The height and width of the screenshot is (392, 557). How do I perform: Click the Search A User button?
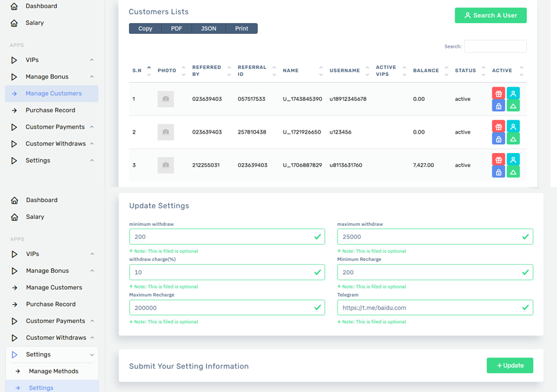coord(491,15)
